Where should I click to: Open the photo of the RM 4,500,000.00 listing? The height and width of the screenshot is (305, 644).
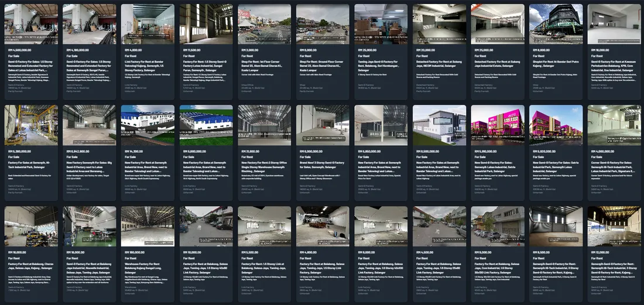31,24
